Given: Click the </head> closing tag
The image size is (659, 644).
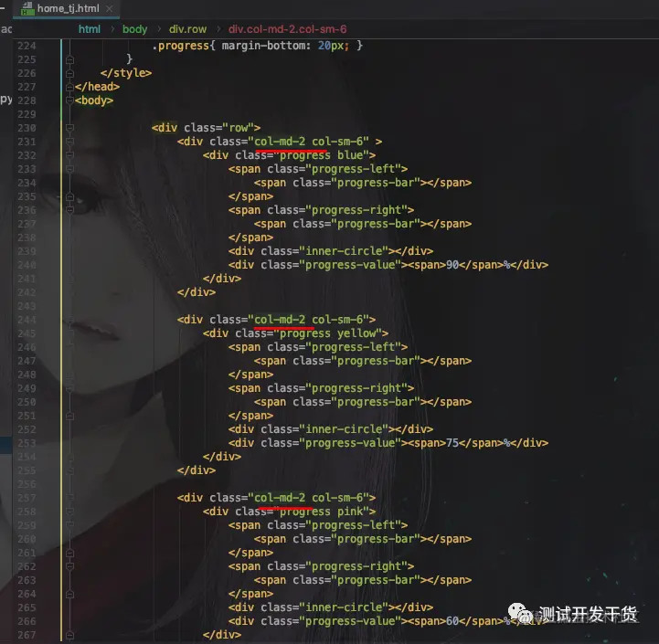Looking at the screenshot, I should 97,87.
